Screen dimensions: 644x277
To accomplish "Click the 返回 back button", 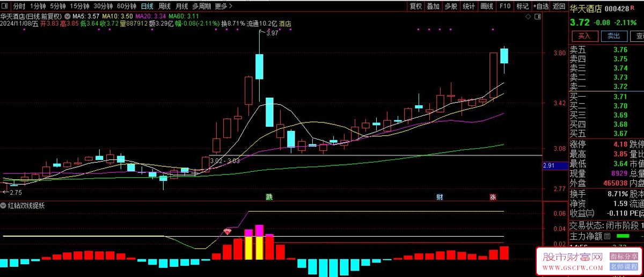I will 559,6.
